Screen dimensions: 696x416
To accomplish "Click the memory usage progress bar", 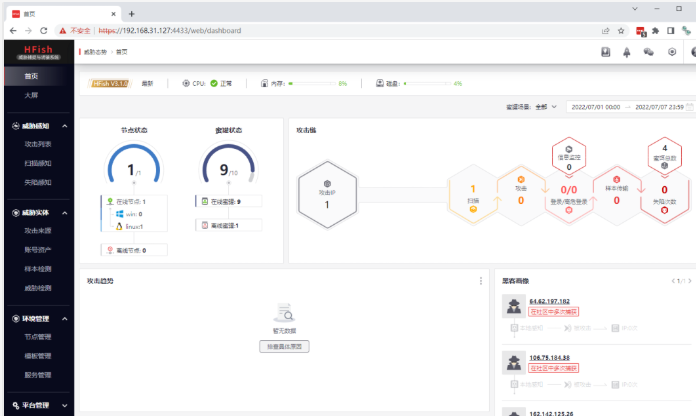I will click(312, 83).
